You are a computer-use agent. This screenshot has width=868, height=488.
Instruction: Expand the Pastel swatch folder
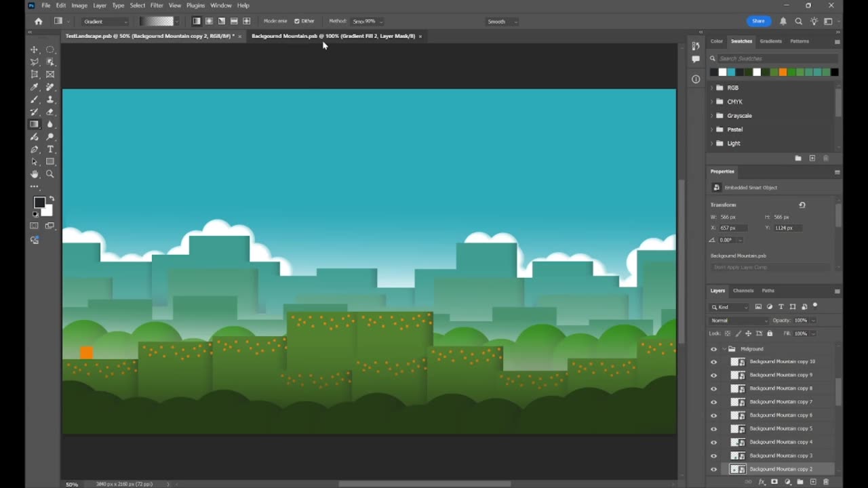click(711, 129)
